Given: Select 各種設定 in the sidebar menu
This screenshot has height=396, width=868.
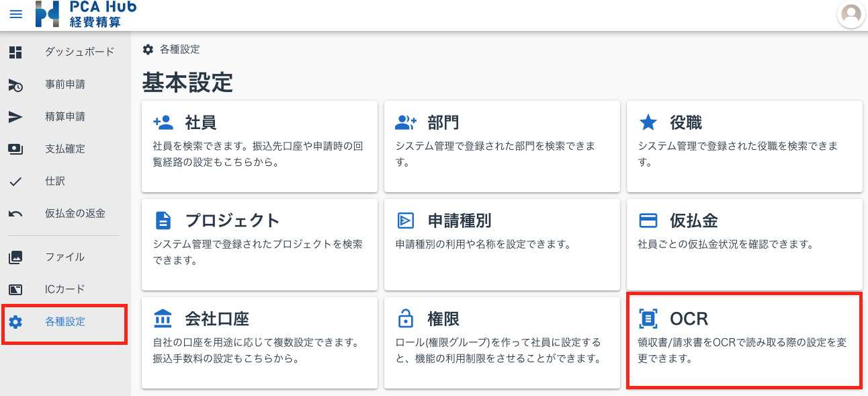Looking at the screenshot, I should point(64,322).
